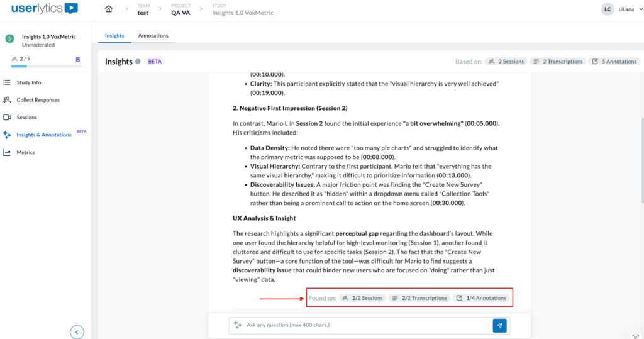Click the send question arrow button
The image size is (644, 339).
[x=499, y=325]
